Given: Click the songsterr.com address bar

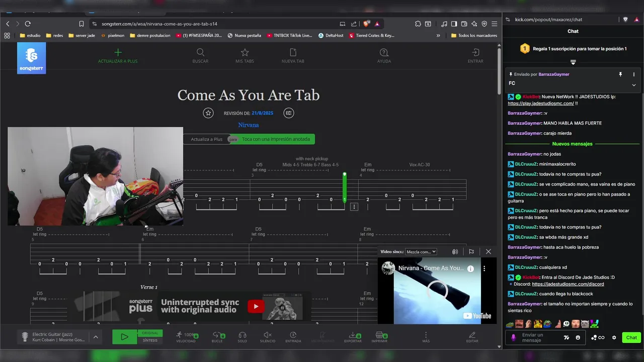Looking at the screenshot, I should 216,24.
